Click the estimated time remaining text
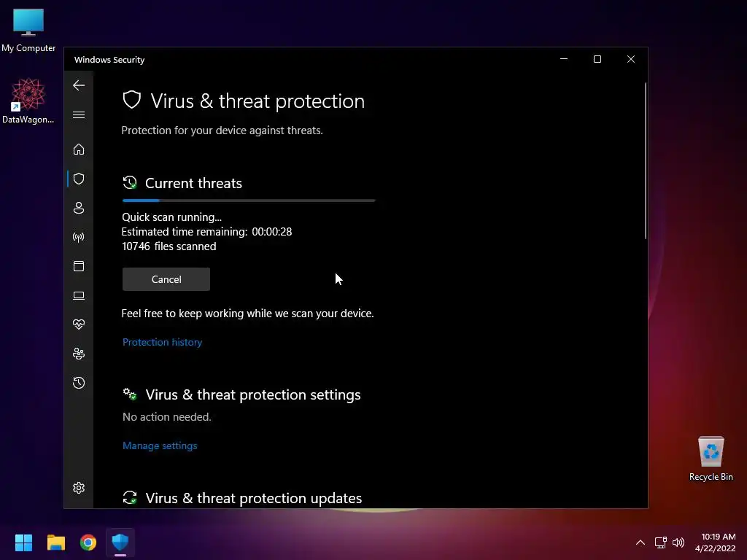The height and width of the screenshot is (560, 747). [x=206, y=232]
